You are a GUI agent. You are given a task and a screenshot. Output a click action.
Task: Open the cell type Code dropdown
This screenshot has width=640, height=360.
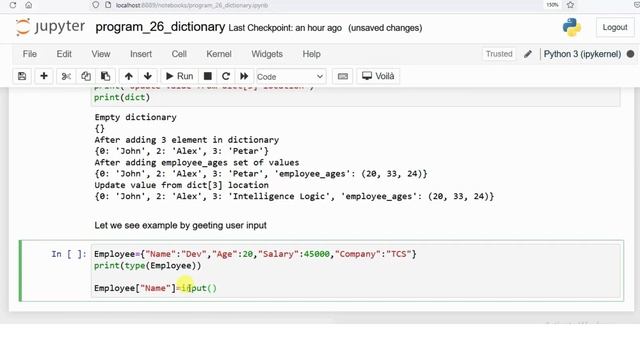(290, 77)
